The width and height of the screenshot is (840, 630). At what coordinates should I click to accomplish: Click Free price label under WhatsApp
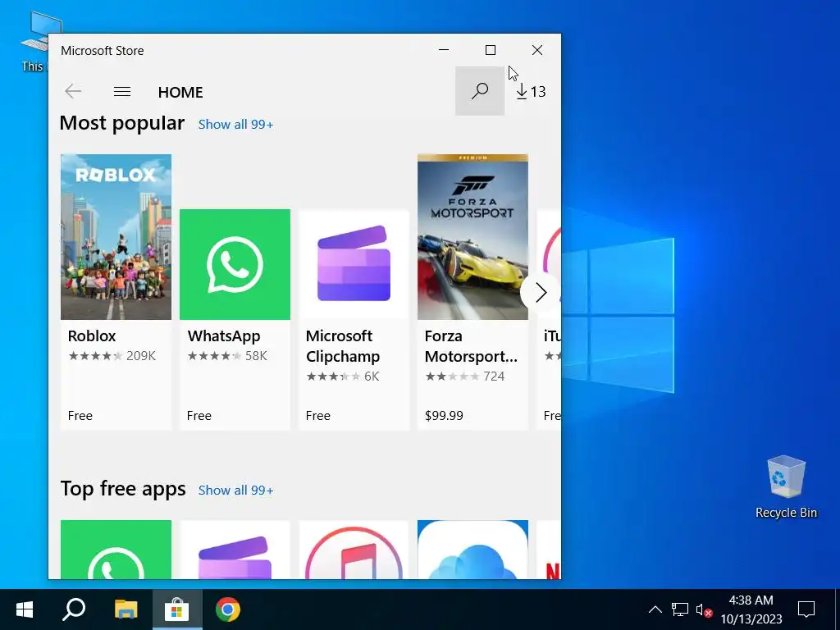click(199, 416)
